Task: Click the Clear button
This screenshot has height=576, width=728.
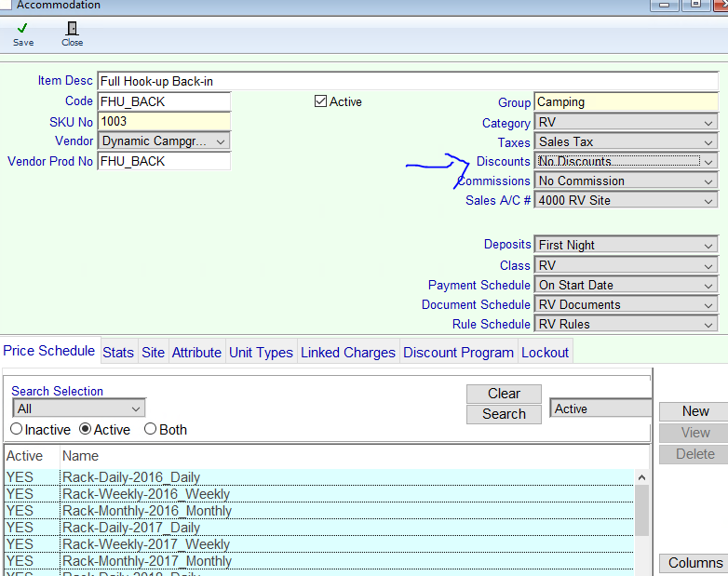Action: [x=504, y=394]
